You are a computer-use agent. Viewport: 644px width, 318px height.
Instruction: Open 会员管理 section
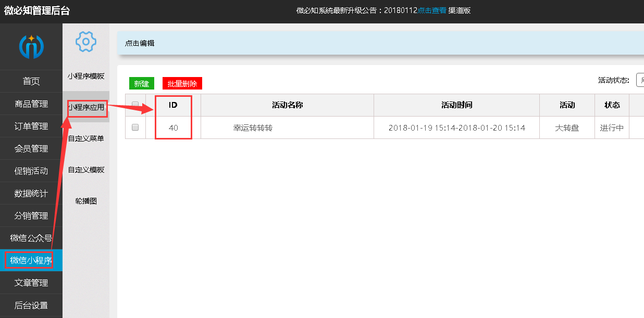[31, 148]
